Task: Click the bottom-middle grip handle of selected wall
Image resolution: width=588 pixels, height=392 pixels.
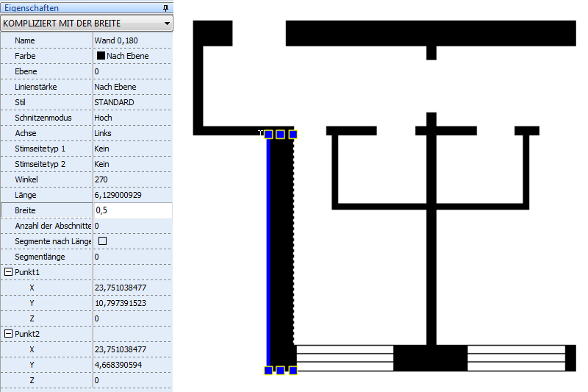Action: pos(280,370)
